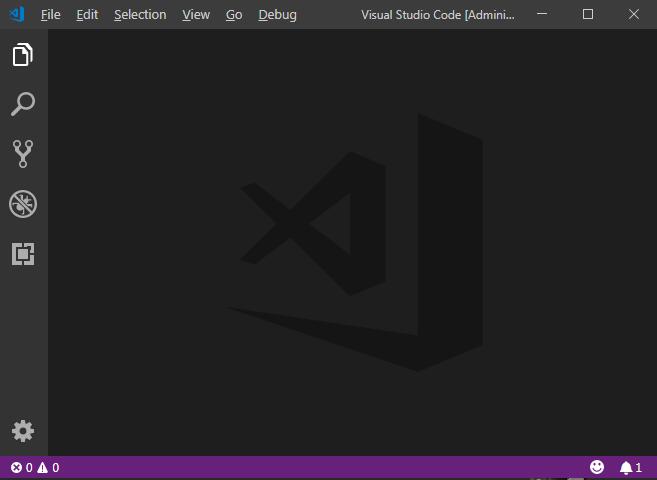The width and height of the screenshot is (657, 480).
Task: Maximize the Visual Studio Code window
Action: point(588,14)
